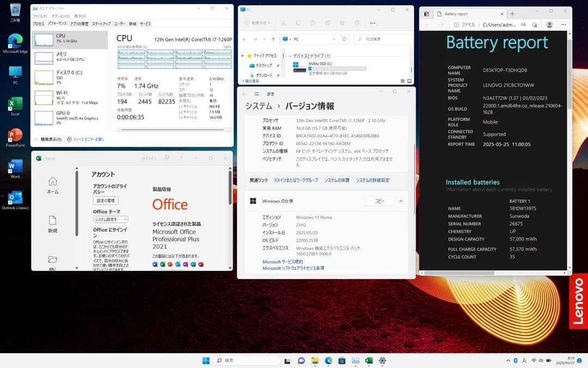Toggle the preview pane icon in Explorer
This screenshot has width=588, height=368.
tap(409, 80)
